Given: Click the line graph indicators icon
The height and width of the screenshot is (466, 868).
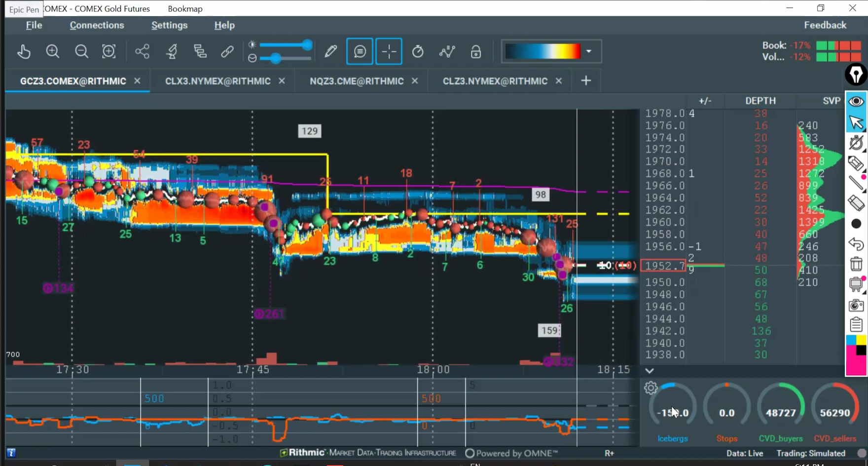Looking at the screenshot, I should (x=447, y=51).
